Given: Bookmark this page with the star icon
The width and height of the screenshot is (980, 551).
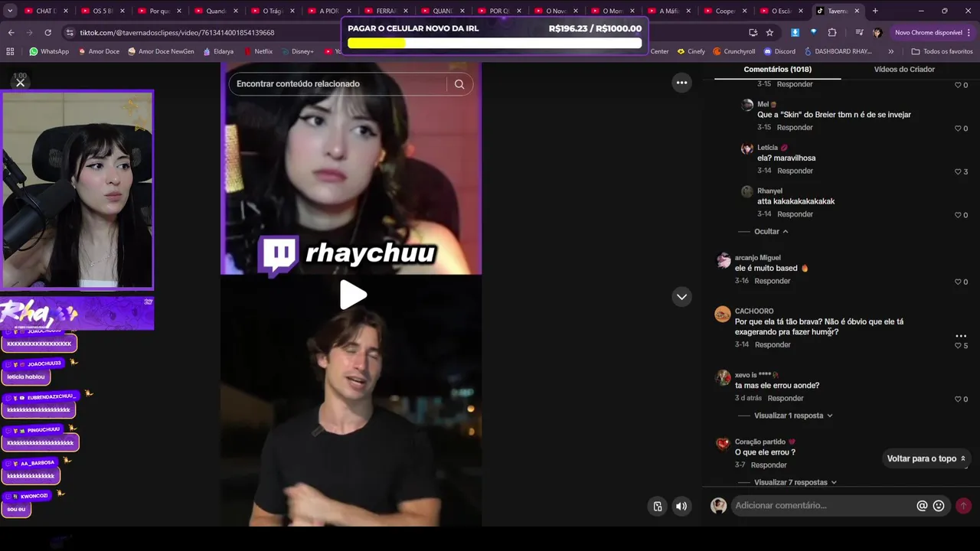Looking at the screenshot, I should click(769, 33).
